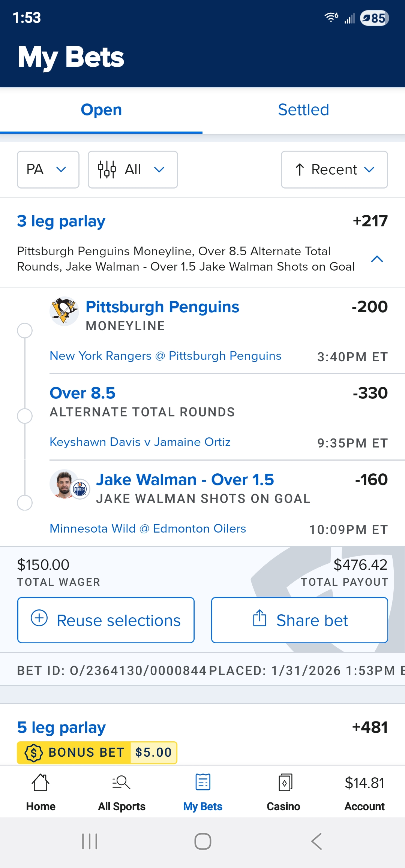Open Minnesota Wild @ Edmonton Oilers game
405x868 pixels.
148,528
